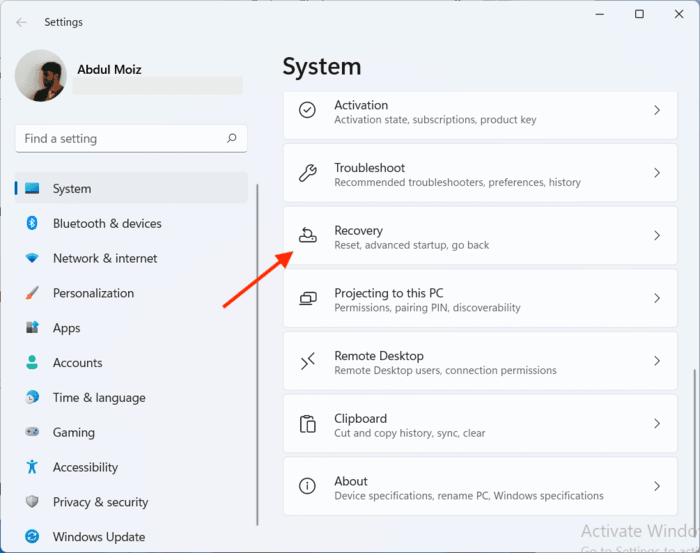Click the Accessibility figure icon
700x553 pixels.
coord(32,467)
